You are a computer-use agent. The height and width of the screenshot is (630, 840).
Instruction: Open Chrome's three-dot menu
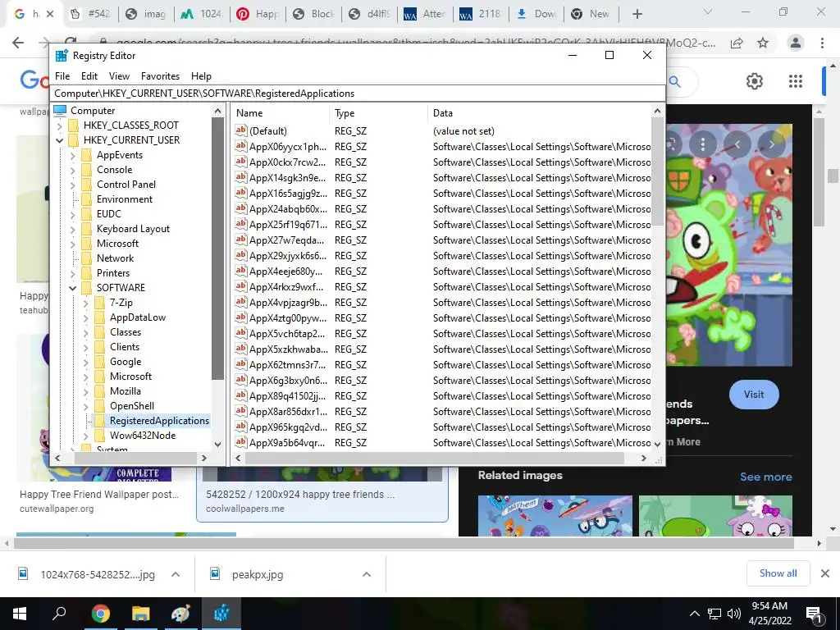tap(822, 43)
